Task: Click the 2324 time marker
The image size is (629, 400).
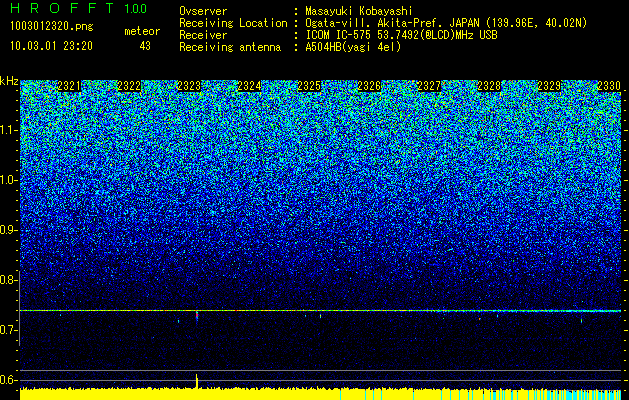Action: (249, 86)
